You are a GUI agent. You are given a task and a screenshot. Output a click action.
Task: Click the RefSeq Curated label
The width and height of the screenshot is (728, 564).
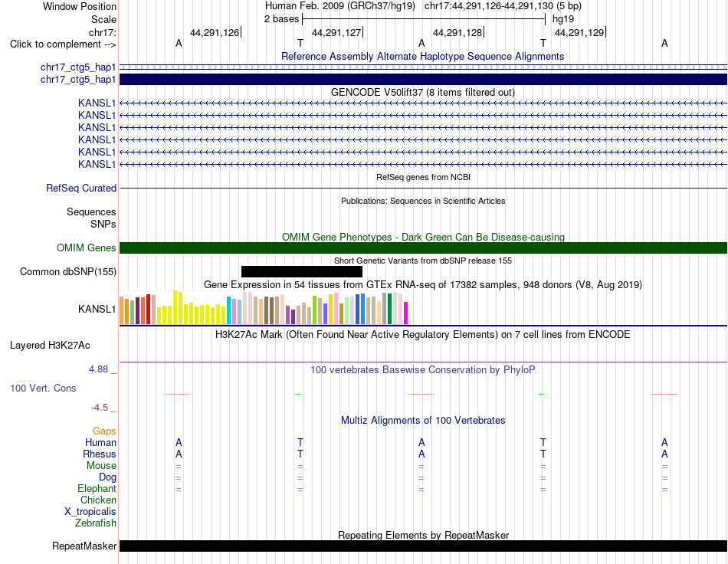click(80, 188)
